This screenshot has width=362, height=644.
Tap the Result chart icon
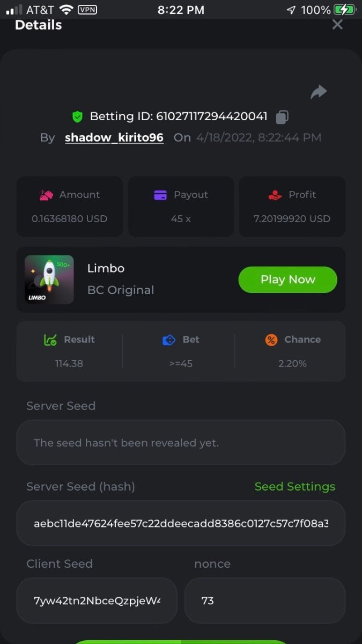tap(50, 340)
